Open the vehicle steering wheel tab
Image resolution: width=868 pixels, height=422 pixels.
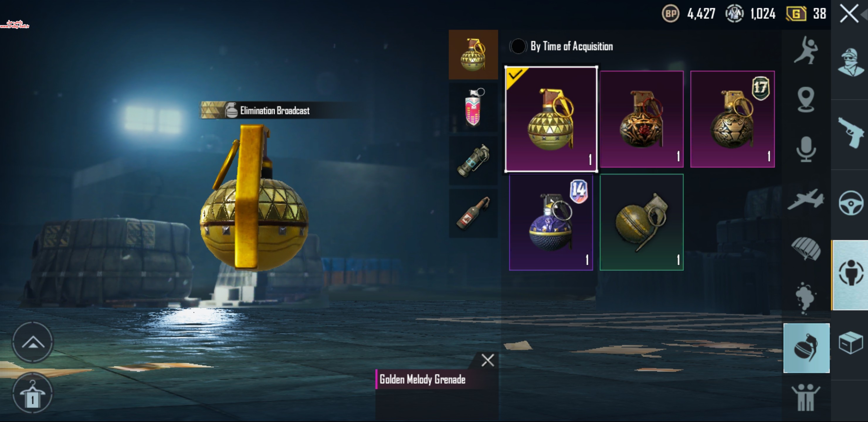pyautogui.click(x=850, y=203)
